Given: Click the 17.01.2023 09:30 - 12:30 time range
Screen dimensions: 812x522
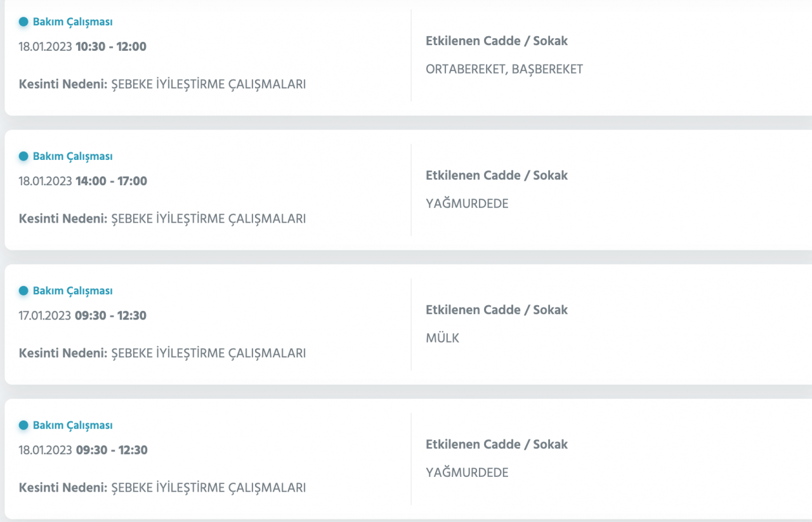Looking at the screenshot, I should [x=82, y=315].
